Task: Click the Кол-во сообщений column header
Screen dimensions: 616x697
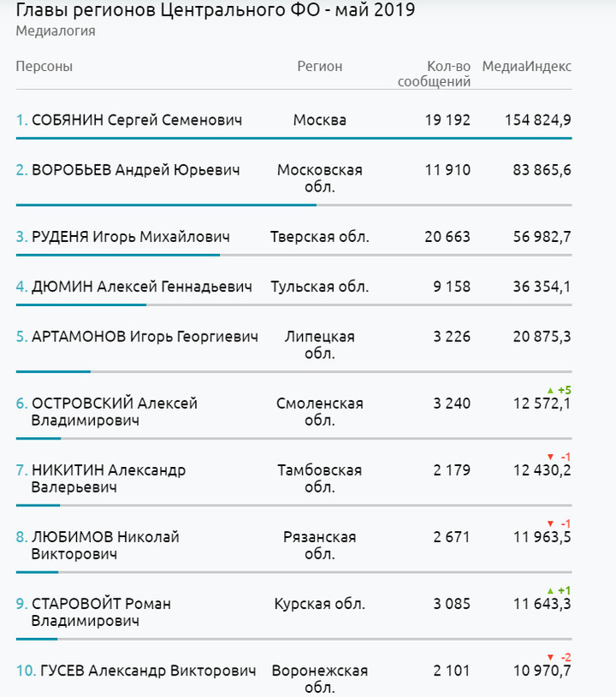Action: point(435,74)
